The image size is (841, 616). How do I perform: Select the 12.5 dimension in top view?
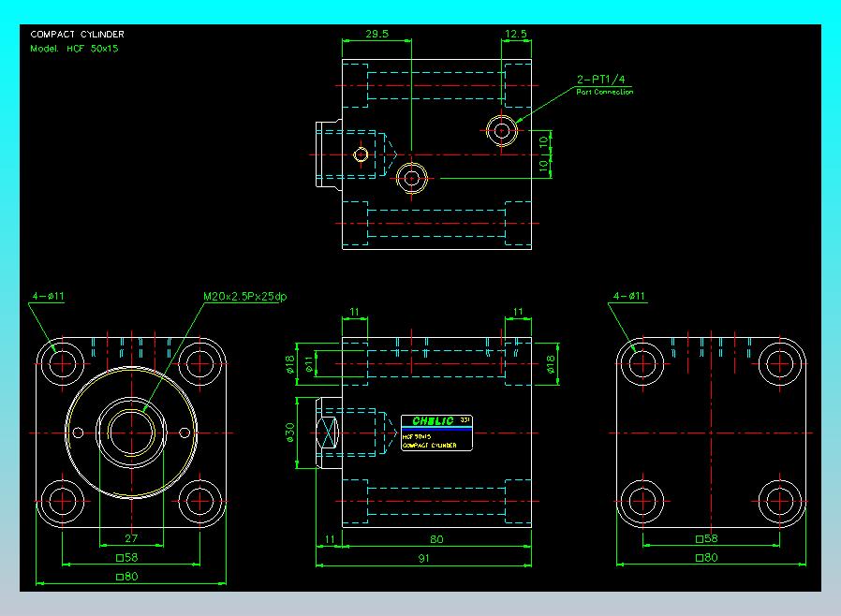pyautogui.click(x=515, y=34)
